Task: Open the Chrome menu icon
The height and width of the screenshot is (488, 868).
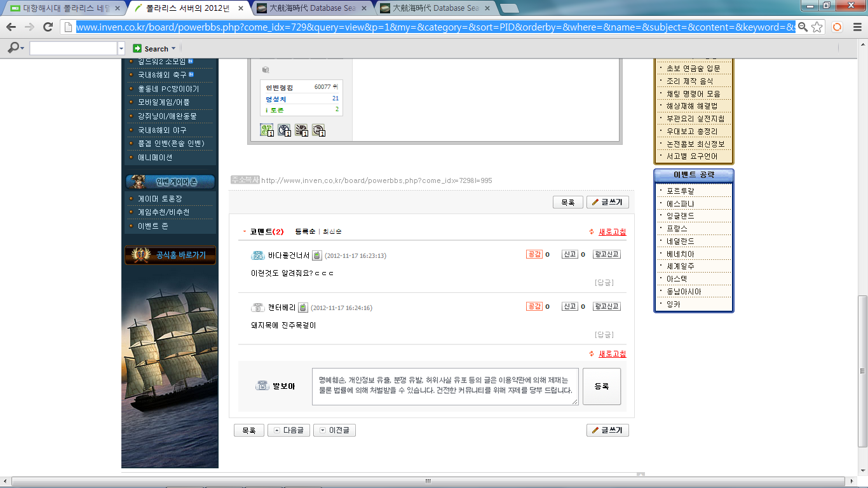Action: pyautogui.click(x=857, y=27)
